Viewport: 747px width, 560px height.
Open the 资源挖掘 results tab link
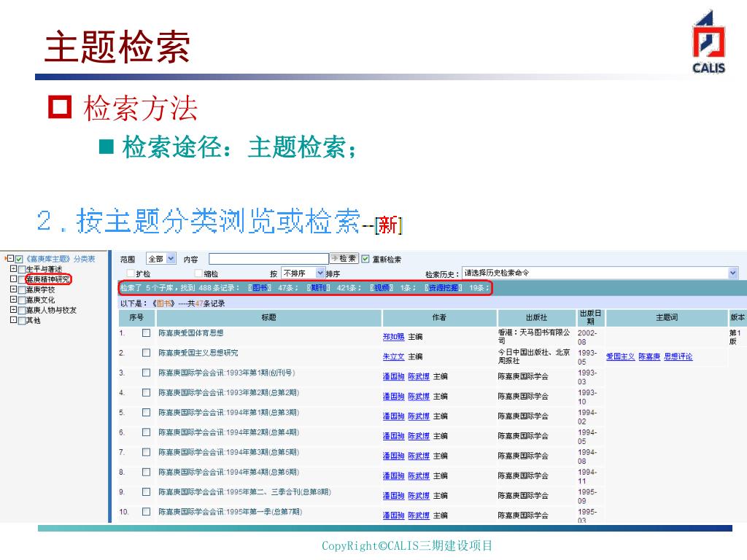(443, 287)
